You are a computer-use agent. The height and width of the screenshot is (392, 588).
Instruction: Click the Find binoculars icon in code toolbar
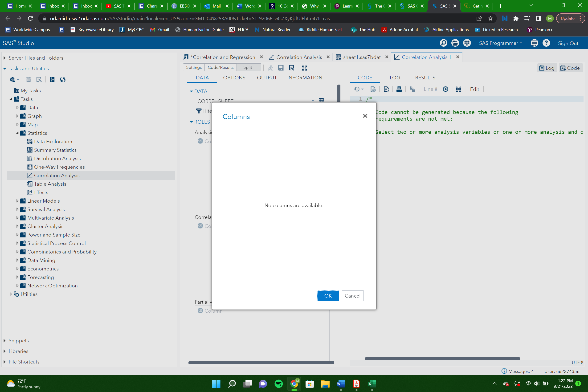pyautogui.click(x=458, y=89)
